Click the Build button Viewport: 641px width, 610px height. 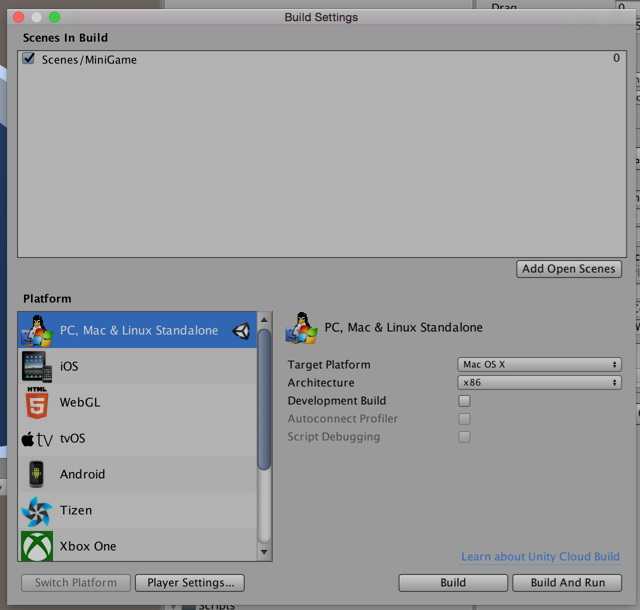pyautogui.click(x=453, y=583)
